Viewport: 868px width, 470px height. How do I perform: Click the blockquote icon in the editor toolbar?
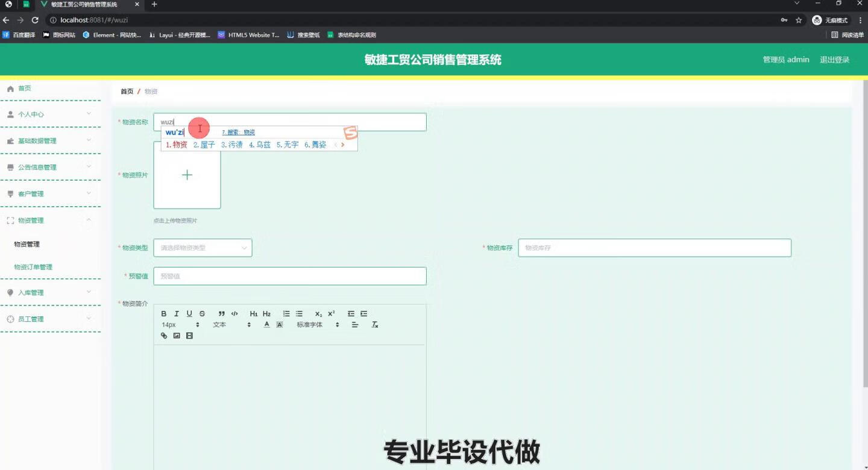click(221, 313)
